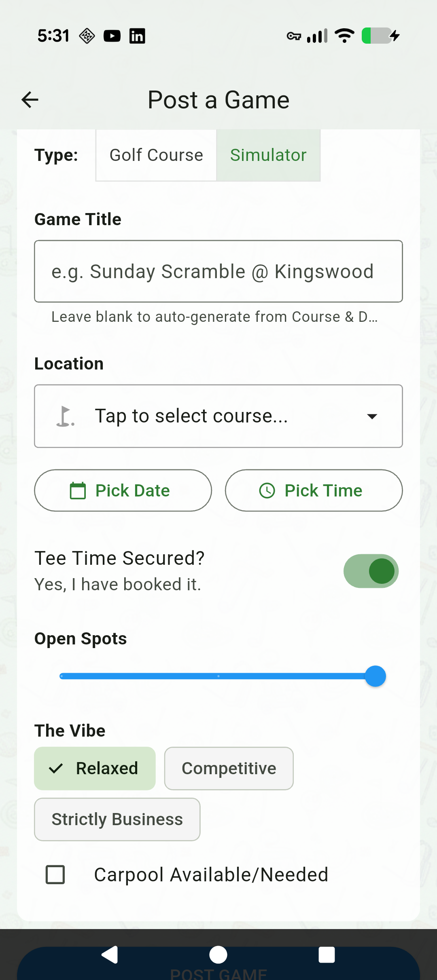437x980 pixels.
Task: Tap the back arrow icon
Action: click(x=30, y=100)
